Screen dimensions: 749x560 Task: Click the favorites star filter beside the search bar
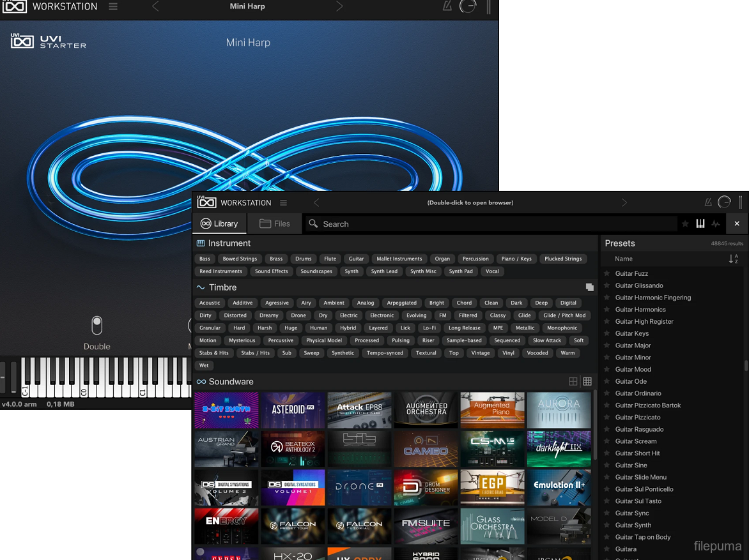pos(685,224)
